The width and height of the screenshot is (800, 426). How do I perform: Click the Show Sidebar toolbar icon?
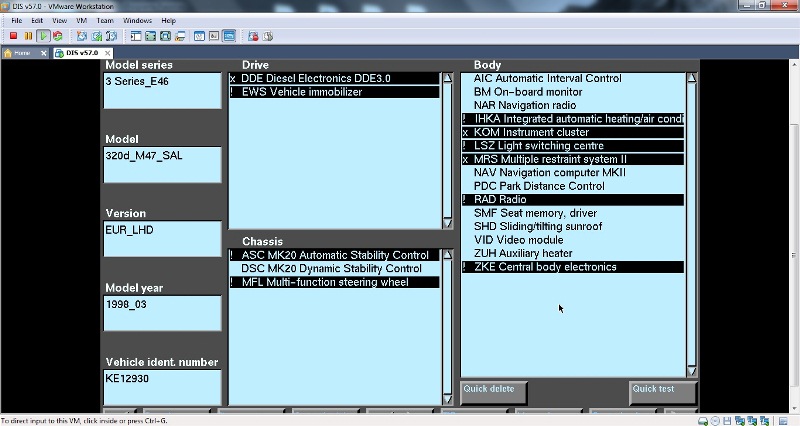(x=134, y=36)
